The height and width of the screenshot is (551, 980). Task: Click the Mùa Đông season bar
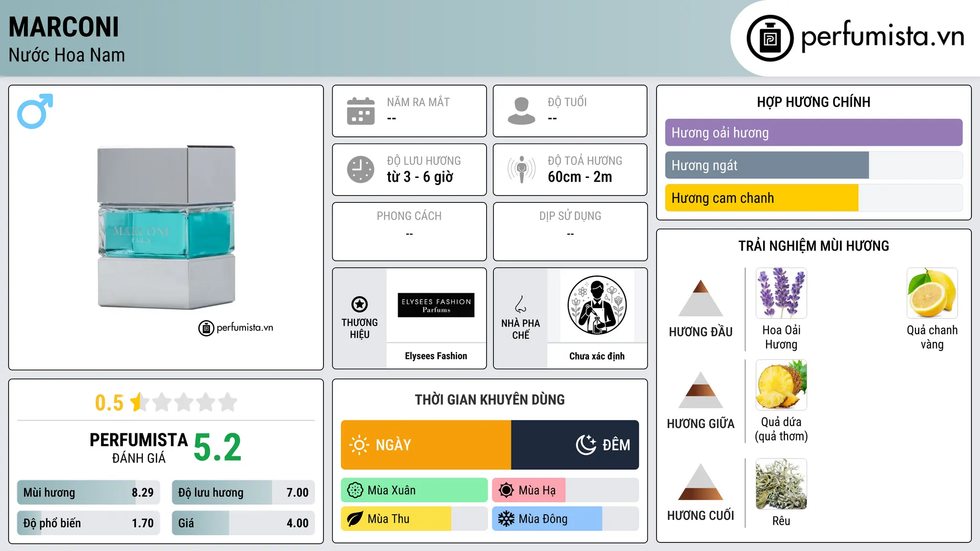[566, 519]
